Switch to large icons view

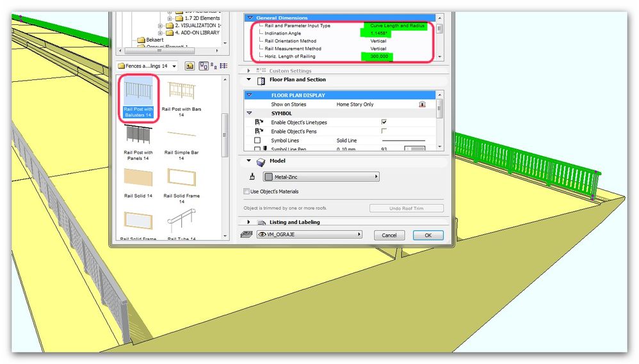click(x=204, y=66)
